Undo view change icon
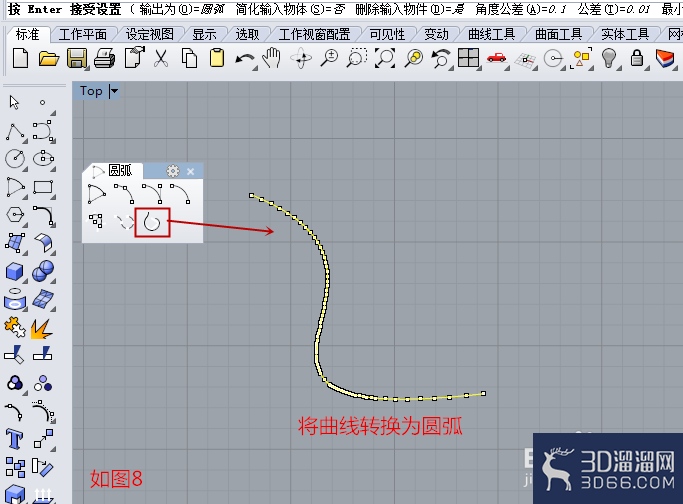Screen dimensions: 683x504 pyautogui.click(x=441, y=58)
